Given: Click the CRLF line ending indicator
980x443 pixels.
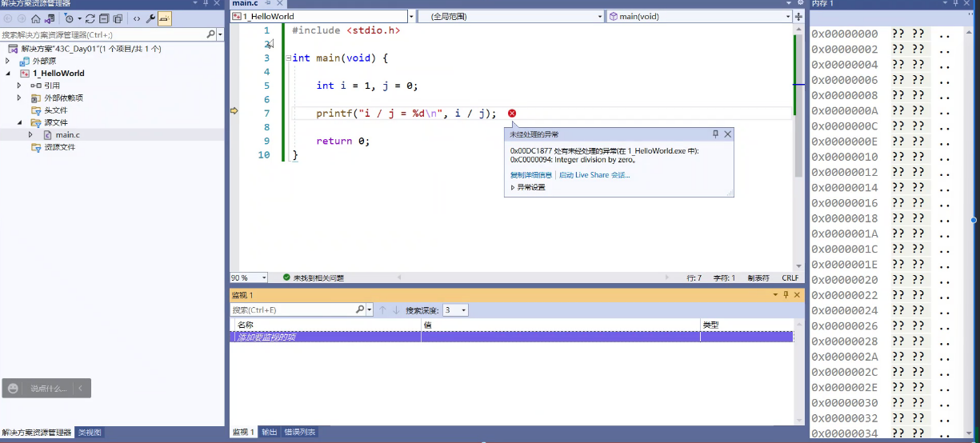Looking at the screenshot, I should pyautogui.click(x=790, y=277).
